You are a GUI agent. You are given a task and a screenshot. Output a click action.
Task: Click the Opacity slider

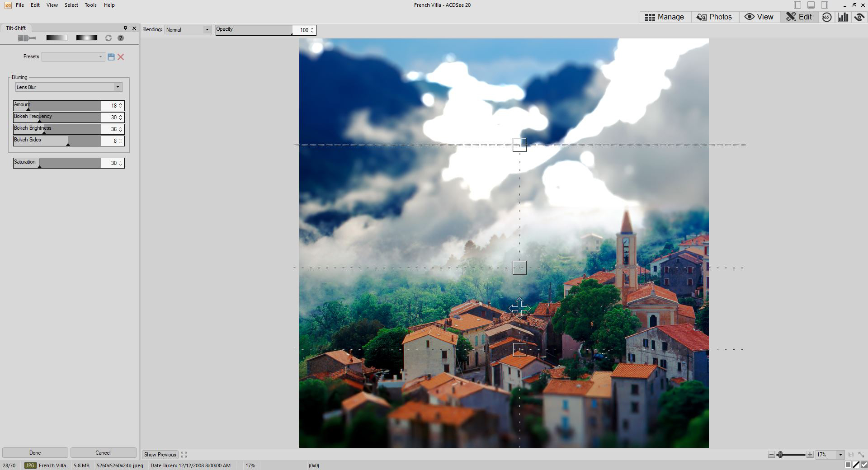pyautogui.click(x=254, y=30)
